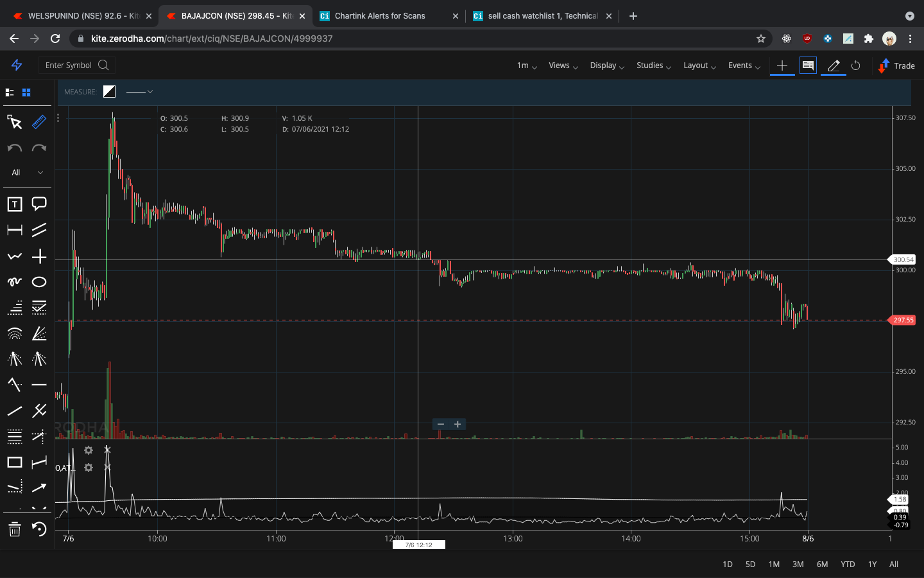924x578 pixels.
Task: Select the 1D timeframe button
Action: pyautogui.click(x=727, y=564)
